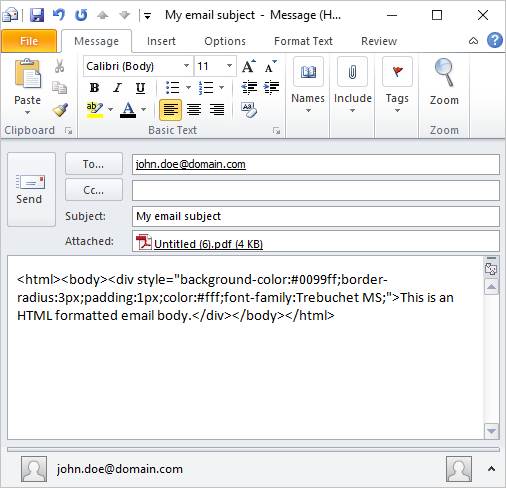Click the Format Painter brush icon

[60, 110]
